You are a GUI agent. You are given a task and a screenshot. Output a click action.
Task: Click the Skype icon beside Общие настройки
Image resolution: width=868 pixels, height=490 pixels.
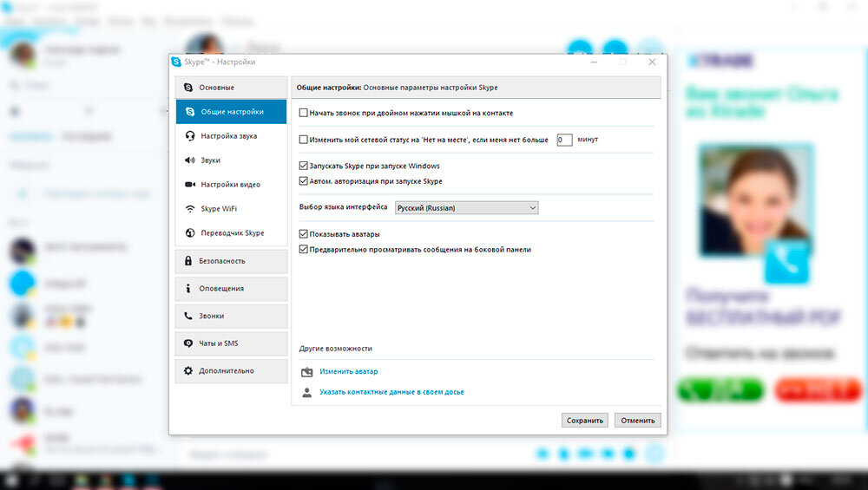tap(190, 112)
